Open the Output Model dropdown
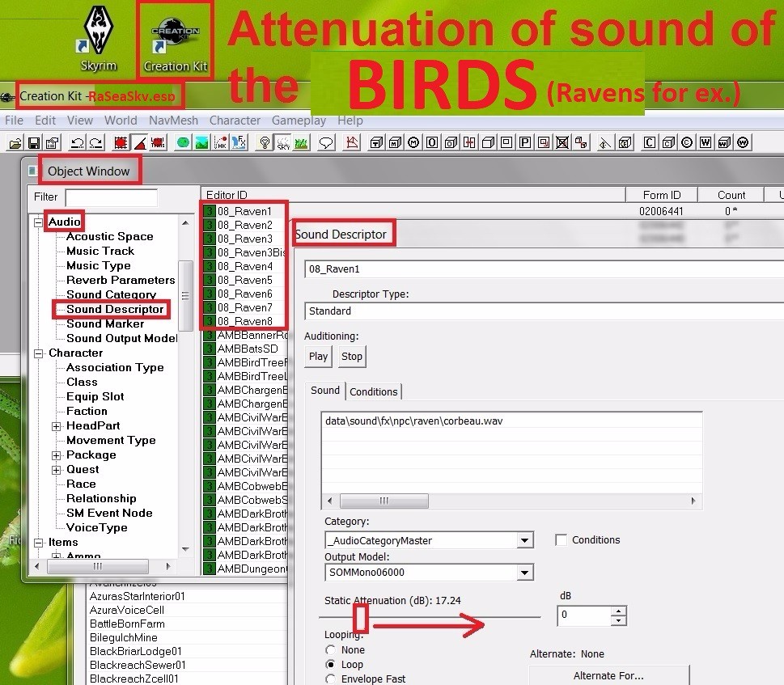This screenshot has width=784, height=685. tap(525, 573)
